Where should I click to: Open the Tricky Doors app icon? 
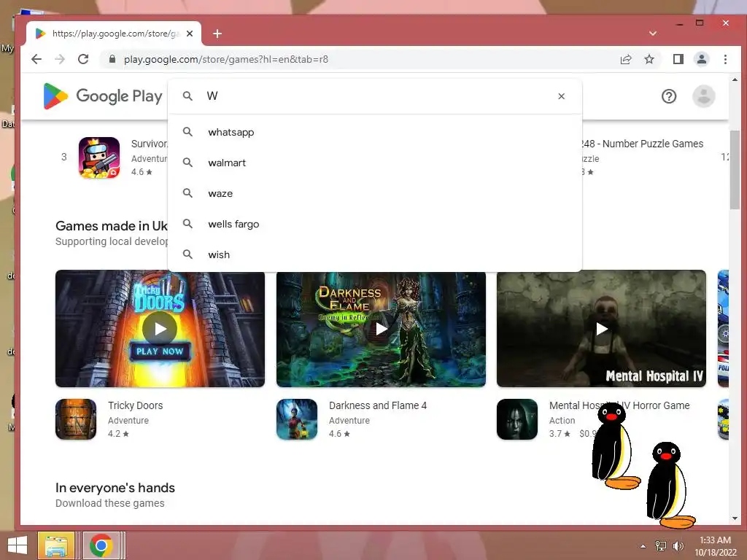pos(76,419)
